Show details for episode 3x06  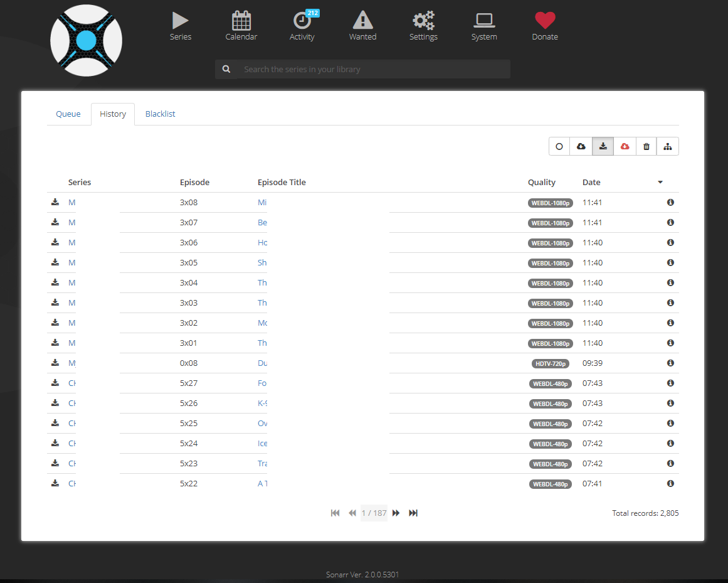point(670,242)
